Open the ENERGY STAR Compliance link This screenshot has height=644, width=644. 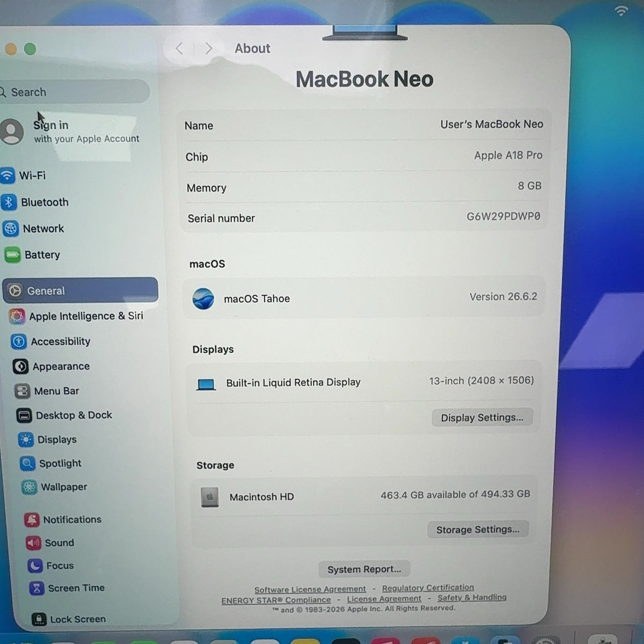(276, 600)
